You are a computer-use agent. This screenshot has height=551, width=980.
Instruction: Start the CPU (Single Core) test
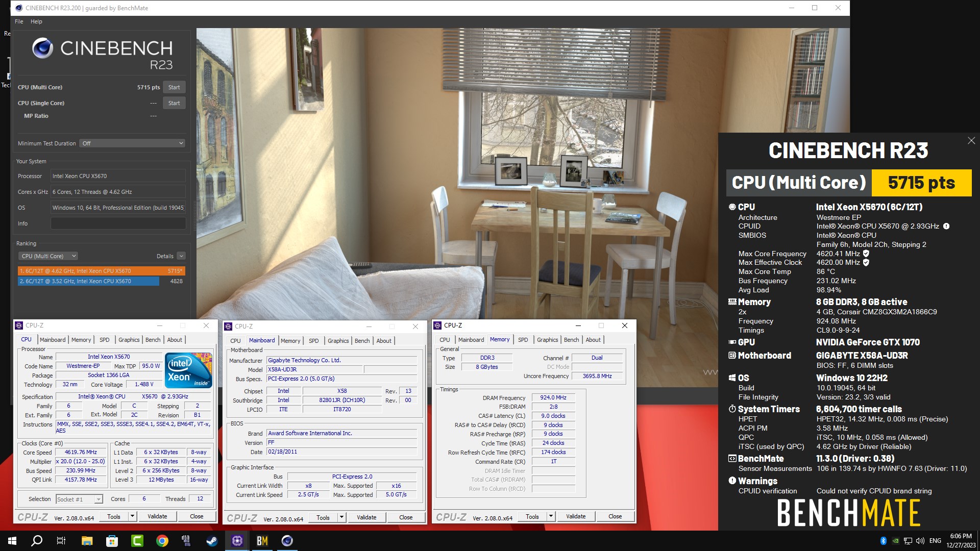pyautogui.click(x=174, y=103)
